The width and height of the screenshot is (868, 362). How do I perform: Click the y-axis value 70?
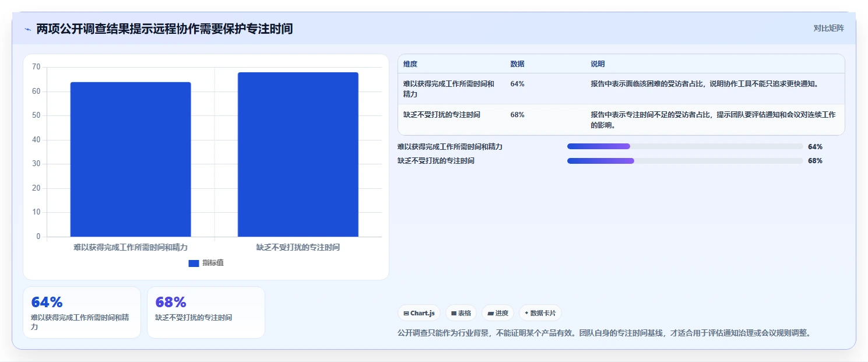(36, 67)
